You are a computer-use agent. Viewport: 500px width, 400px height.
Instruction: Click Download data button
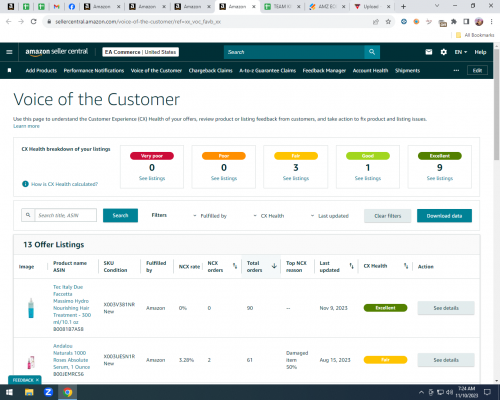pos(444,216)
